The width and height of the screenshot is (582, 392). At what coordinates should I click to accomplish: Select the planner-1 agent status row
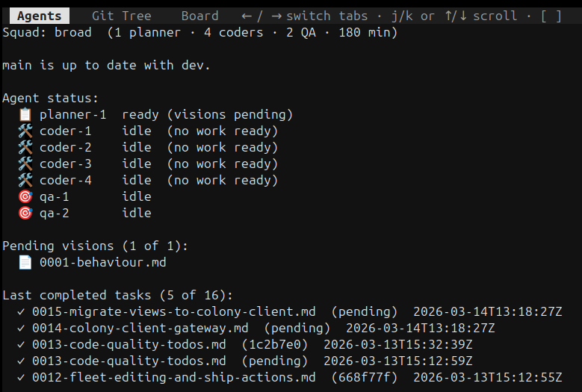tap(155, 115)
